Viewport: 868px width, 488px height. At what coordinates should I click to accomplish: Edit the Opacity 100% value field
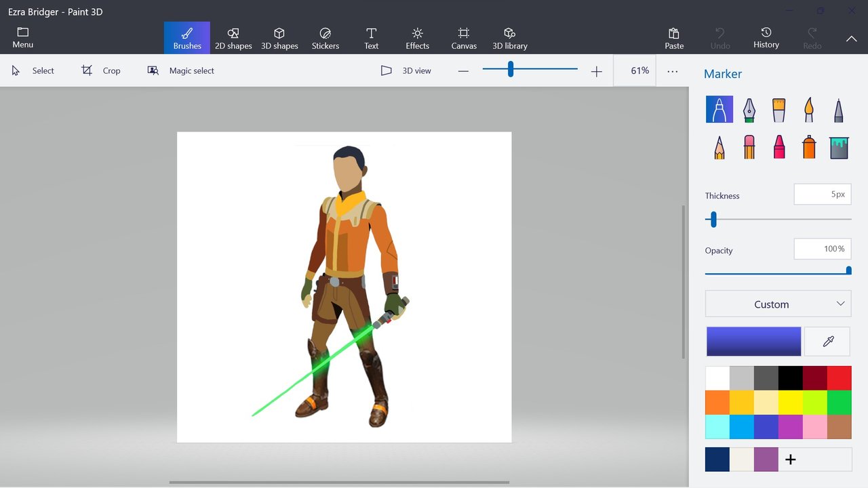pos(823,249)
